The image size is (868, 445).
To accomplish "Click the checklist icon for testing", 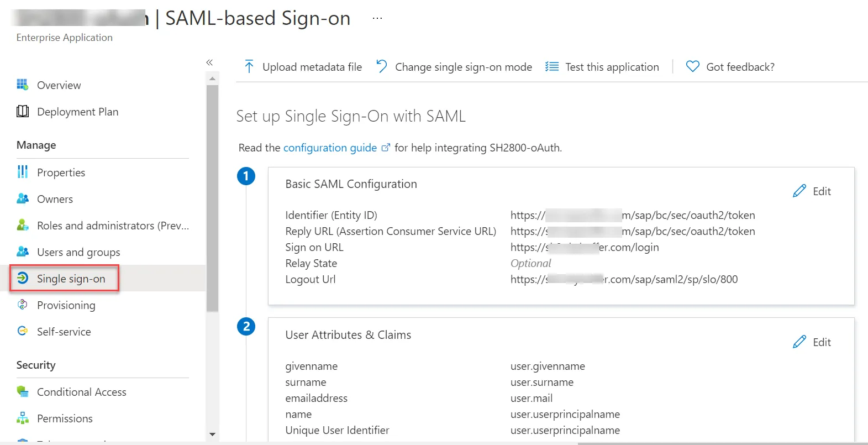I will coord(552,67).
